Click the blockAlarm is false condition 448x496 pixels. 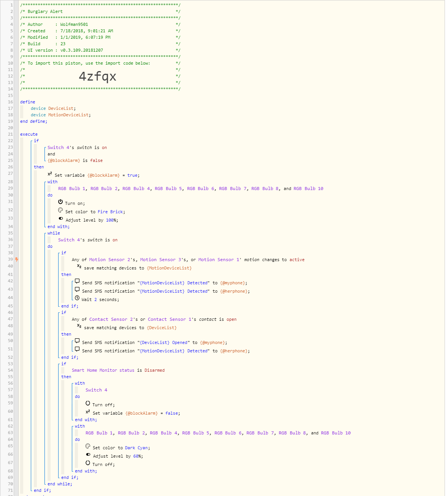click(x=75, y=160)
